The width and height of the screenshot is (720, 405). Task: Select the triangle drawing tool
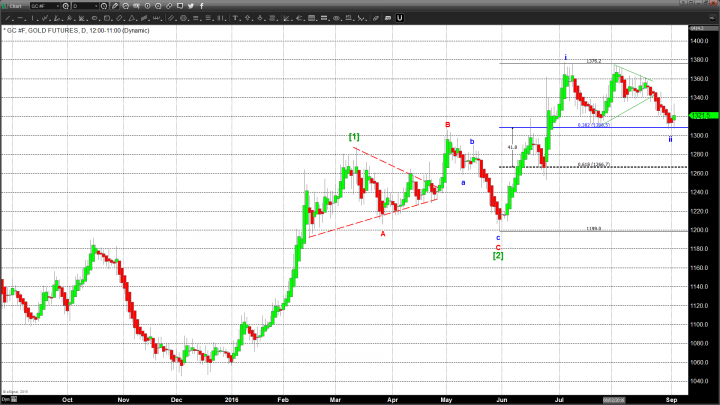tap(132, 18)
